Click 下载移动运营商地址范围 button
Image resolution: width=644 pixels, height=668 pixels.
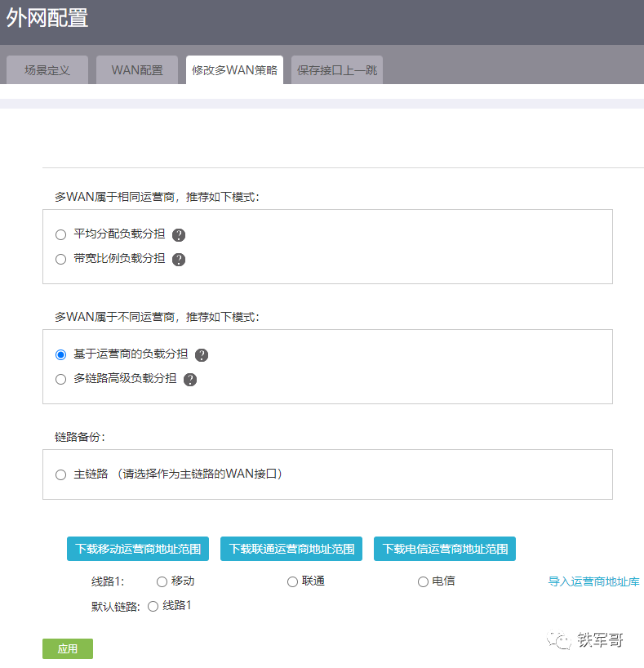tap(138, 549)
